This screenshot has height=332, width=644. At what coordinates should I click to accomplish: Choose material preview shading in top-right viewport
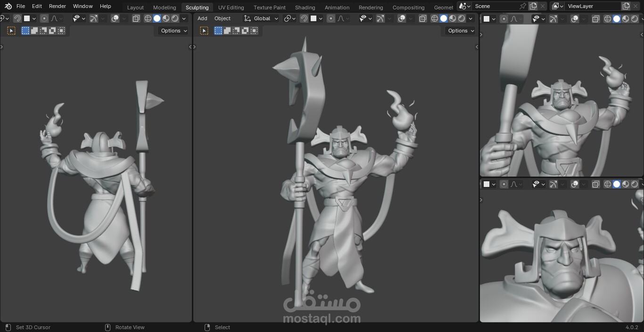(x=626, y=19)
